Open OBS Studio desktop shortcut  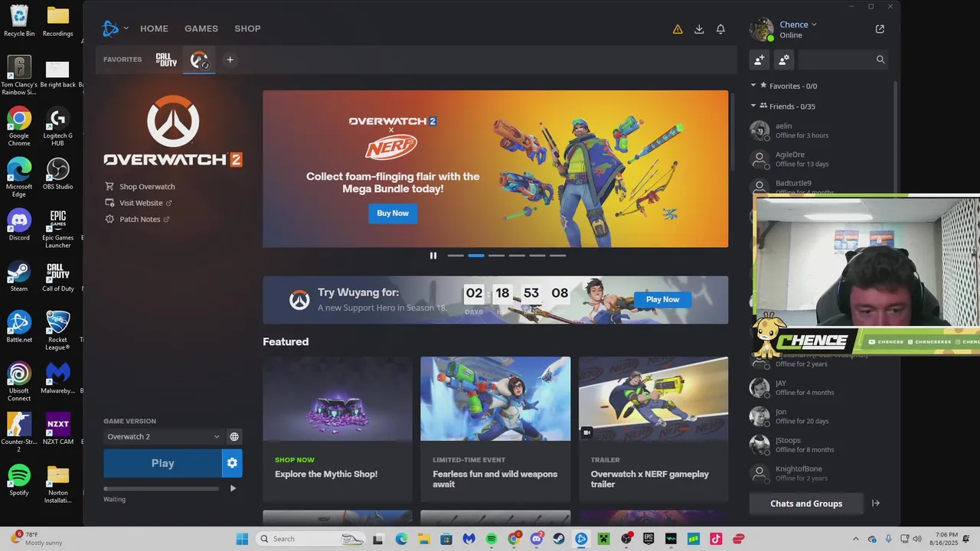[x=58, y=174]
